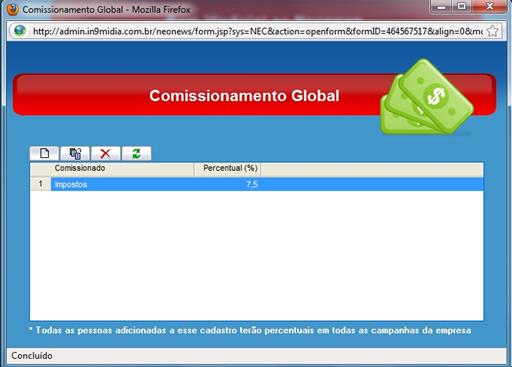The image size is (512, 367).
Task: Bookmark page using the star icon
Action: pyautogui.click(x=492, y=31)
